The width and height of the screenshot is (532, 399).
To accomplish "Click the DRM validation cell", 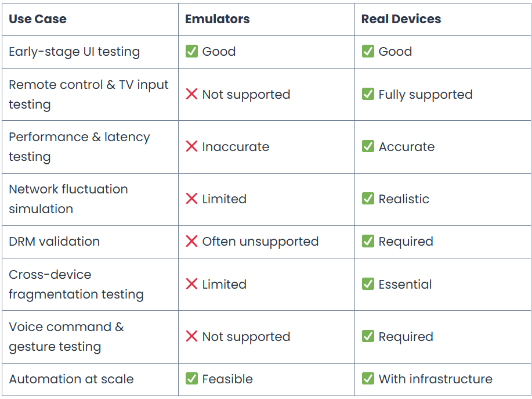I will pyautogui.click(x=91, y=242).
